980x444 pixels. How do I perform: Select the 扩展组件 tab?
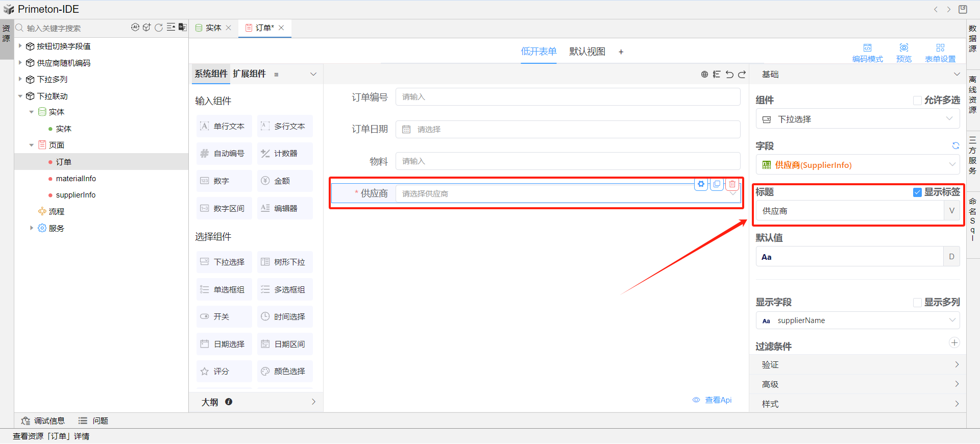(249, 74)
